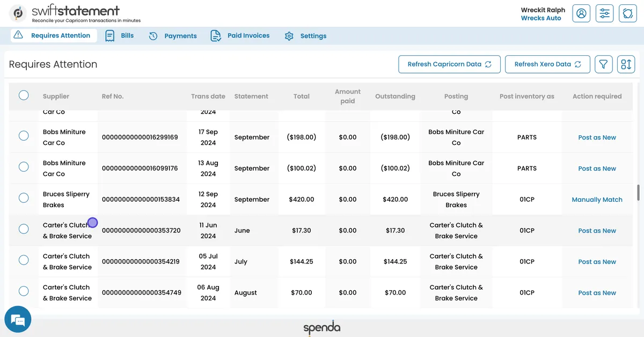Toggle the select-all checkbox in table header
Image resolution: width=644 pixels, height=337 pixels.
click(24, 95)
